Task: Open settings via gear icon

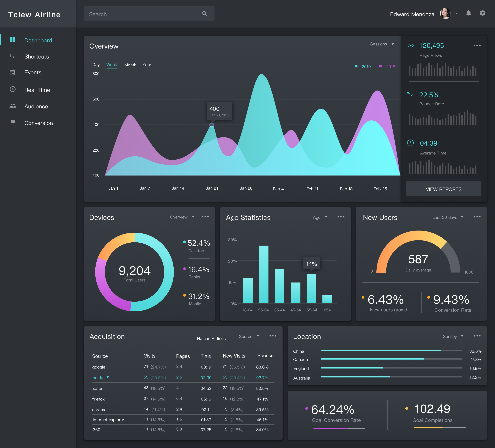Action: pos(482,13)
